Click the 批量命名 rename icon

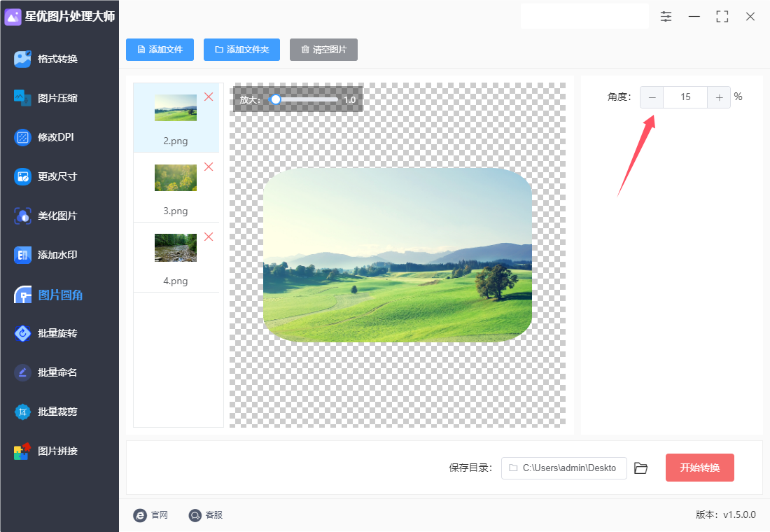[22, 373]
